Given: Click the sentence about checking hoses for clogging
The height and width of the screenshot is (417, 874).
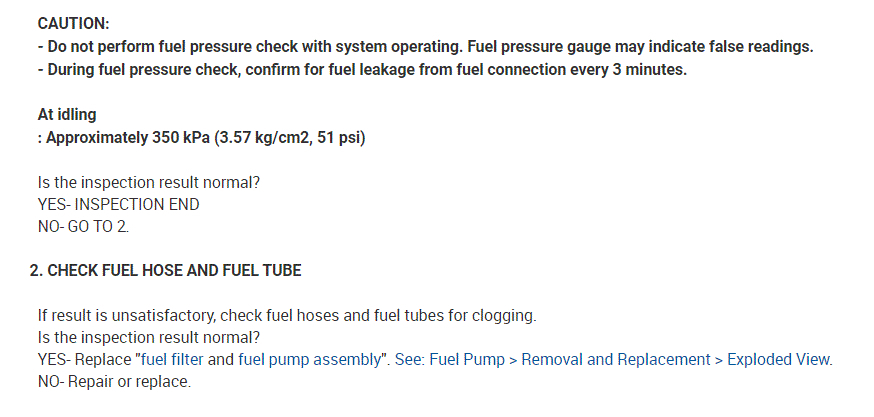Looking at the screenshot, I should click(287, 315).
